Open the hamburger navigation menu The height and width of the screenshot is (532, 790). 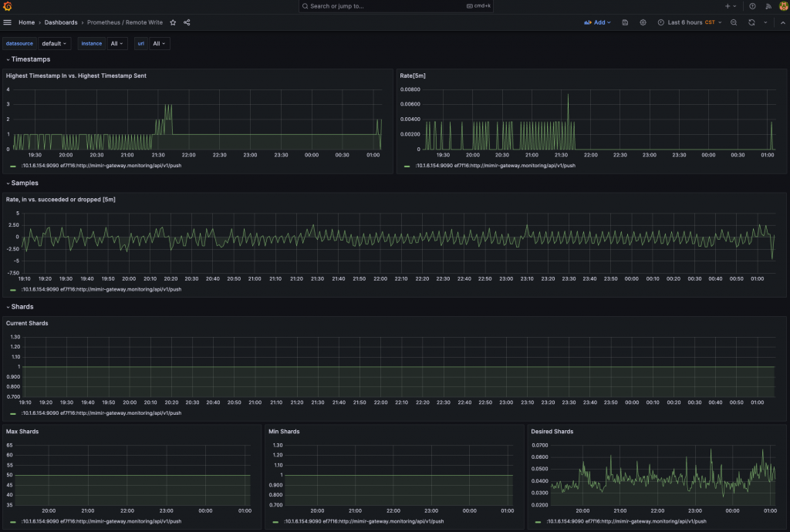[7, 22]
